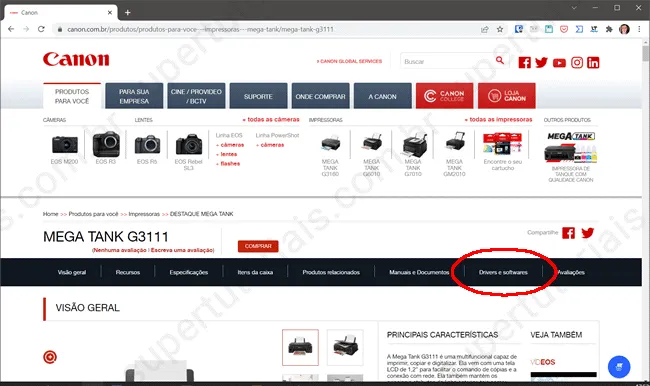Jump to Recursos section
This screenshot has width=650, height=386.
click(128, 272)
